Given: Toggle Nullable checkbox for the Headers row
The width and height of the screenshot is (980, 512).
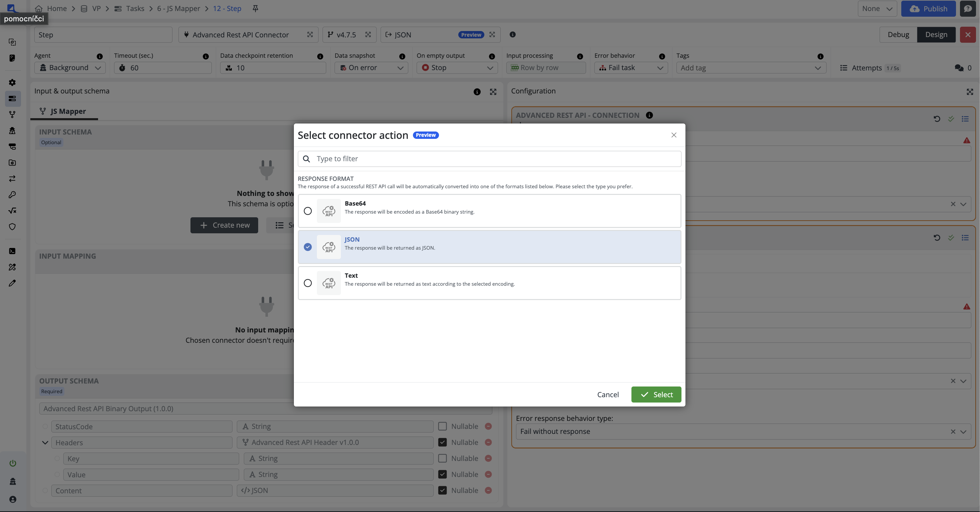Looking at the screenshot, I should (442, 442).
